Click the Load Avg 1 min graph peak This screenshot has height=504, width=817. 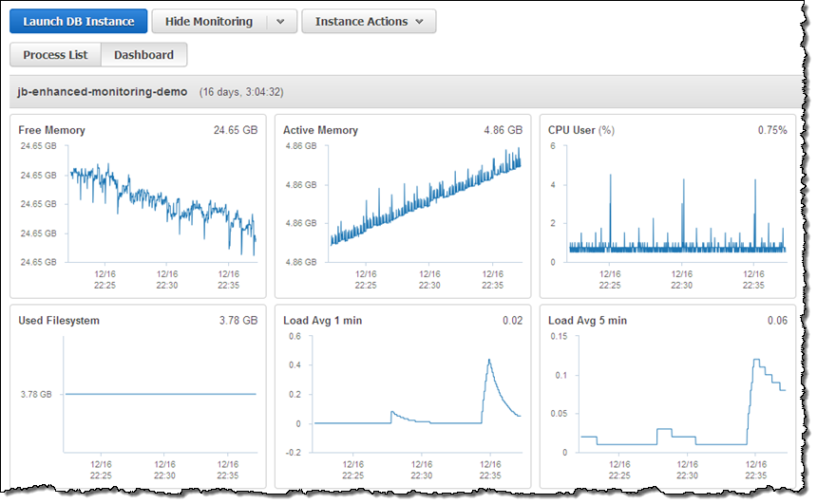489,361
